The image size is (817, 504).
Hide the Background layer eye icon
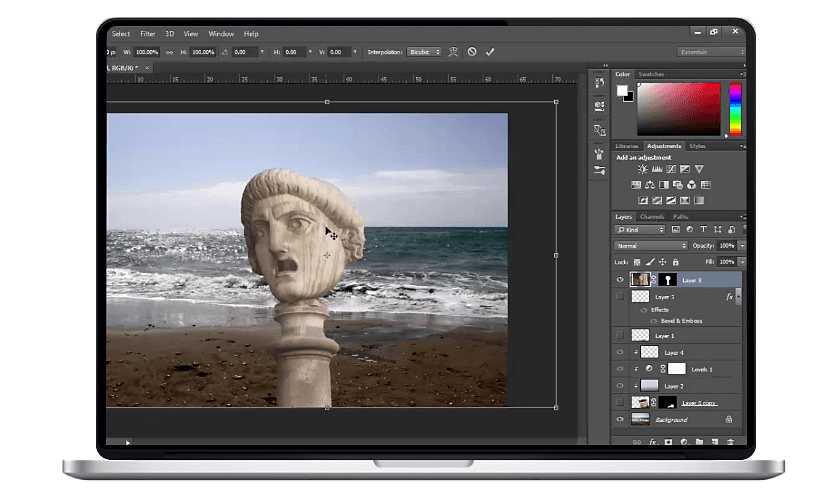point(621,419)
